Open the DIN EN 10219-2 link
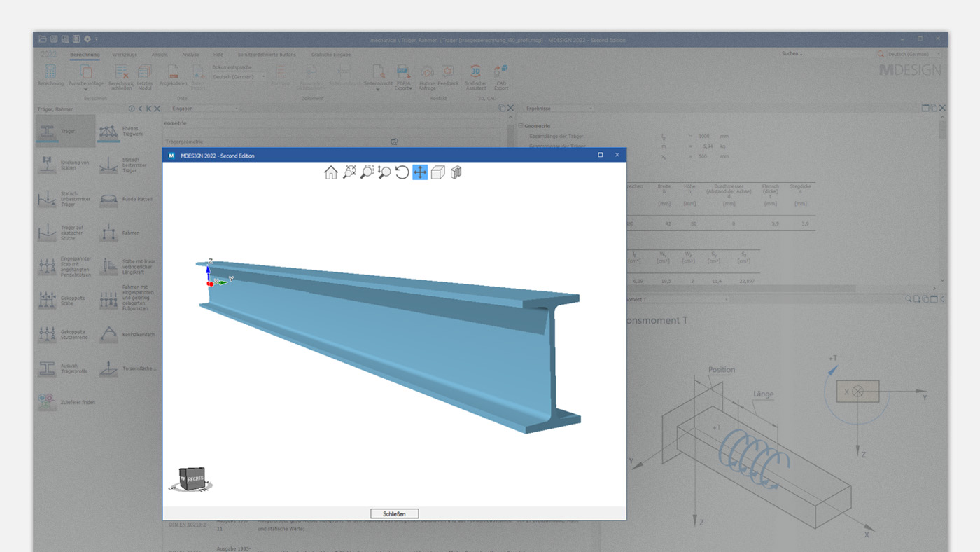 [x=187, y=524]
